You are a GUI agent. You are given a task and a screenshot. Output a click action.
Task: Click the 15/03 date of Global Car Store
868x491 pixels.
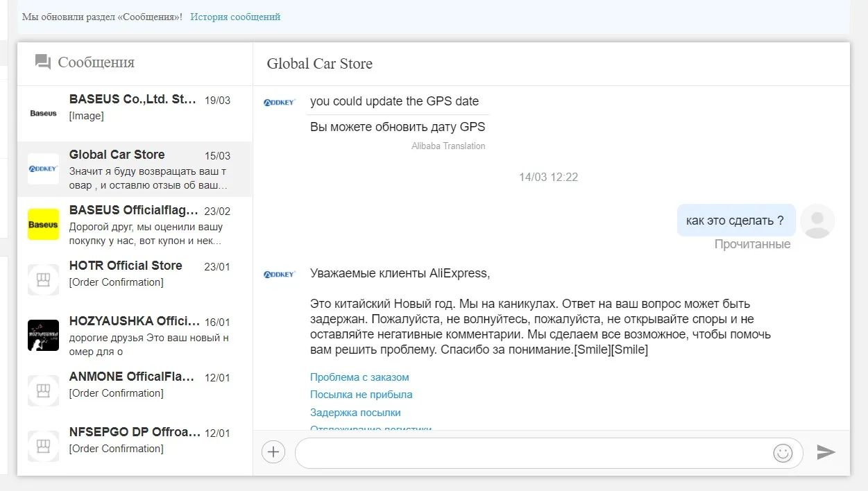click(x=217, y=156)
